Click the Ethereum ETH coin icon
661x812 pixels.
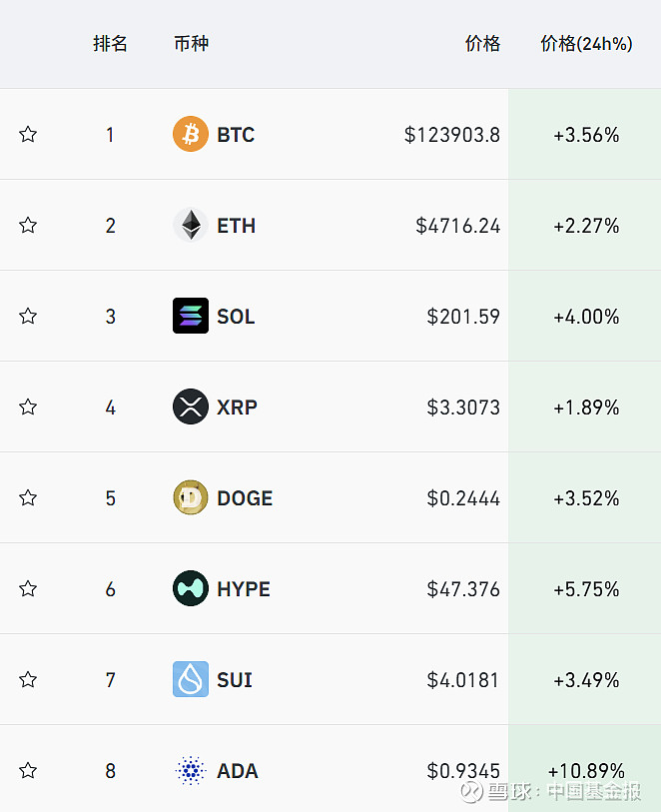point(191,225)
